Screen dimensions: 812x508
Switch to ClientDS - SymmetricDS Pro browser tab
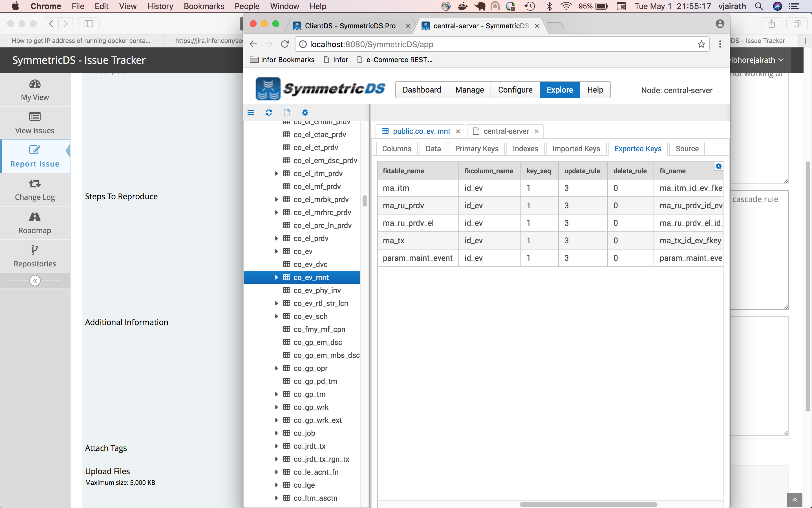click(x=350, y=26)
